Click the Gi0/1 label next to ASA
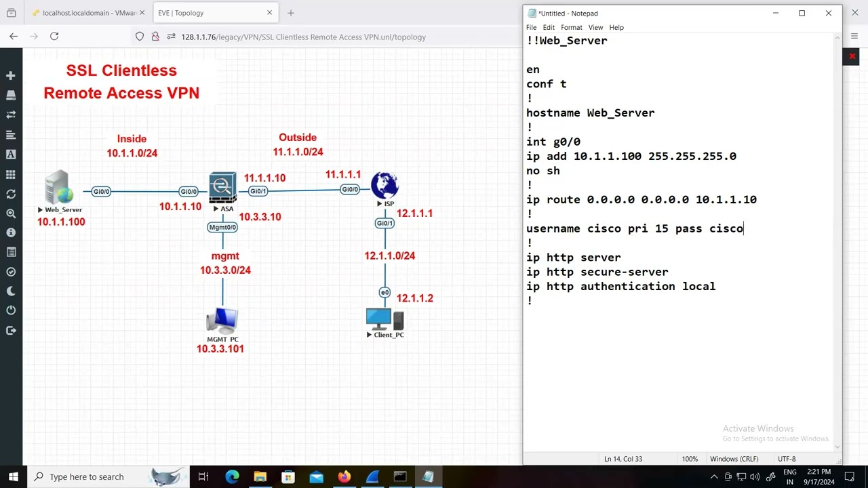Screen dimensions: 868x488 [258, 191]
